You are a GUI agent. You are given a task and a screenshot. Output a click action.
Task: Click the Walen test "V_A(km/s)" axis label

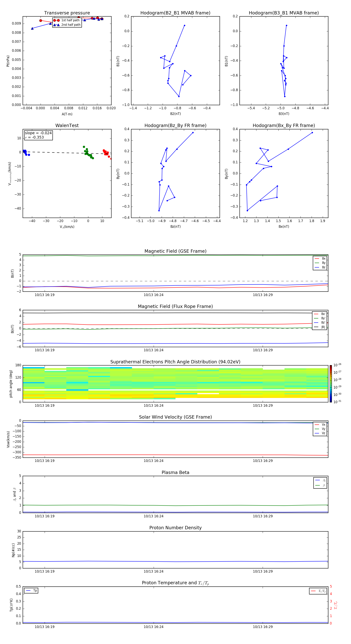click(67, 227)
